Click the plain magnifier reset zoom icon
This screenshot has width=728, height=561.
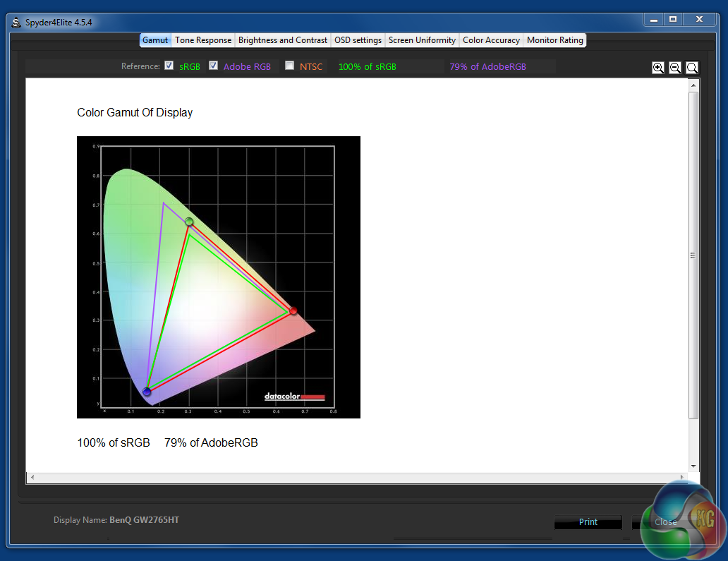[x=692, y=68]
